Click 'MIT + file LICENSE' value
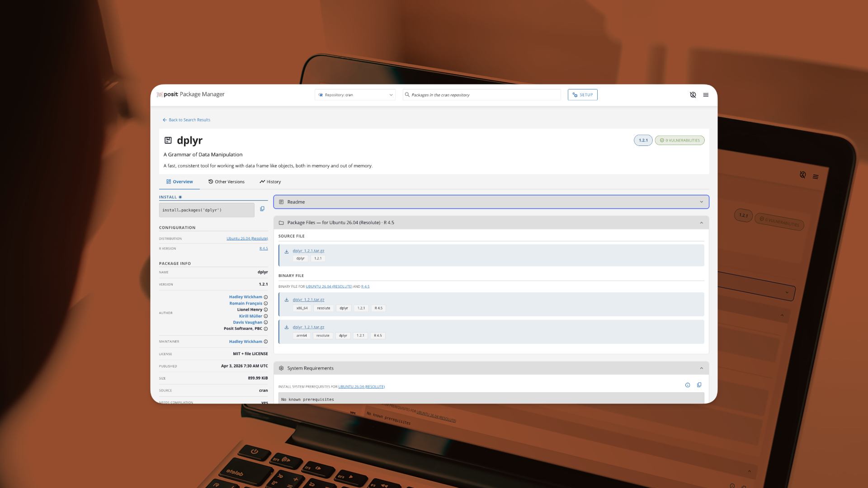868x488 pixels. (250, 354)
